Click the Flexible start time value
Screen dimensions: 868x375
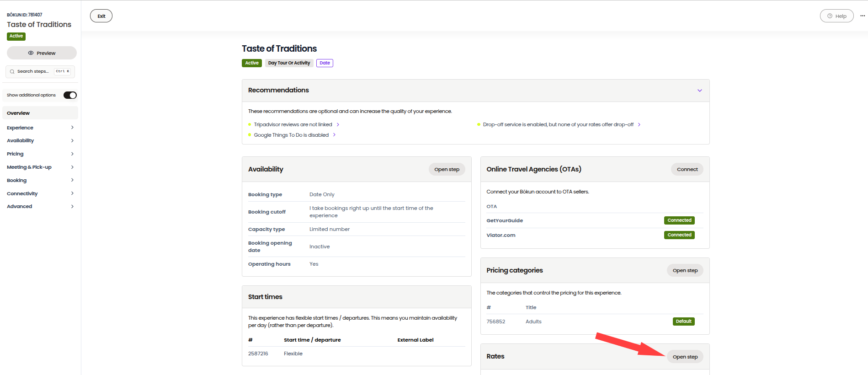pos(293,354)
